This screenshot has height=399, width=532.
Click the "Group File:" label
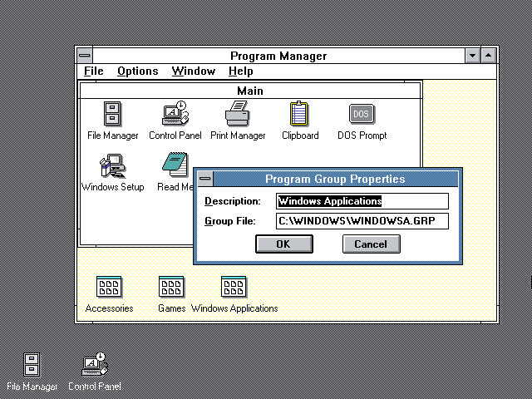coord(229,221)
